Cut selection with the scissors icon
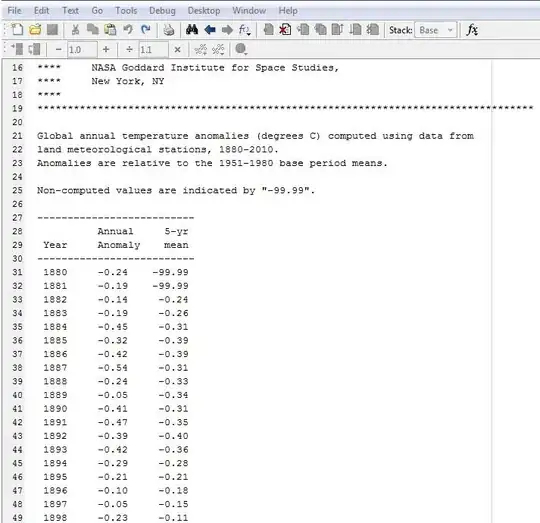This screenshot has height=523, width=540. pyautogui.click(x=75, y=30)
